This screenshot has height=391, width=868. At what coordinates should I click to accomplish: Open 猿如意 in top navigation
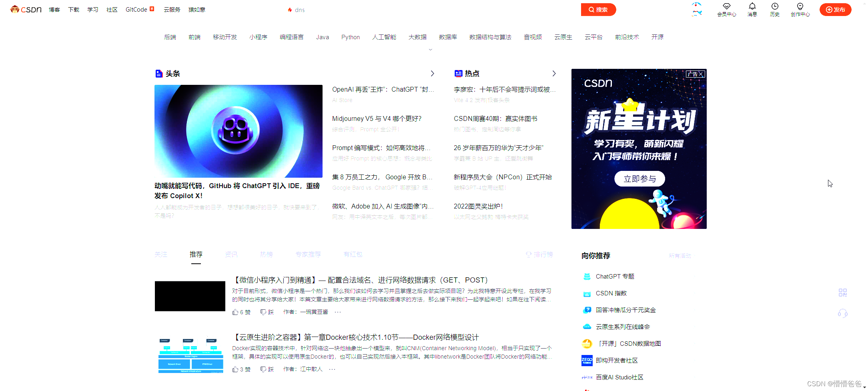coord(197,10)
